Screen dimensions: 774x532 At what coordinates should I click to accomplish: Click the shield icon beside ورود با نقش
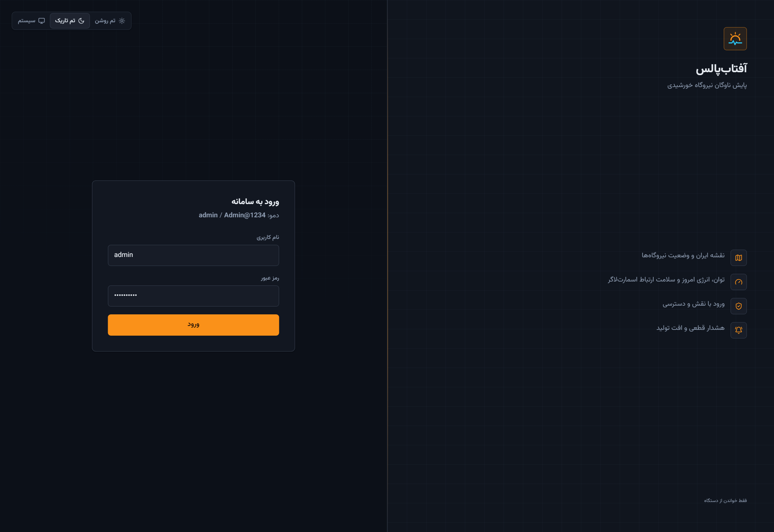[738, 306]
